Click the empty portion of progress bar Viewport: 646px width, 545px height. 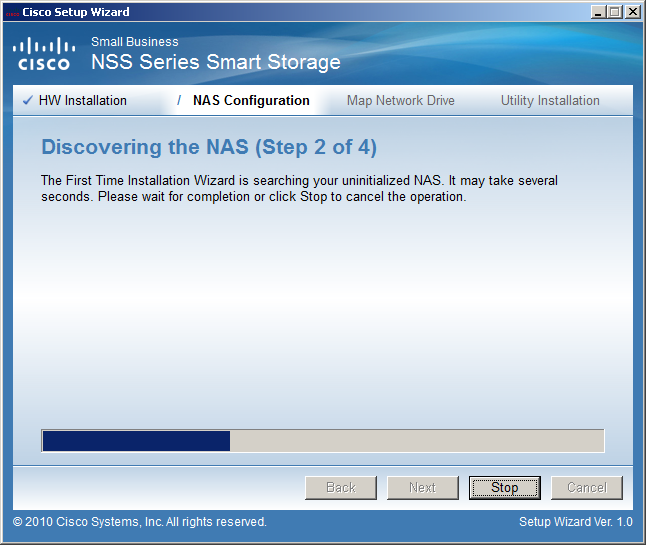click(x=417, y=441)
